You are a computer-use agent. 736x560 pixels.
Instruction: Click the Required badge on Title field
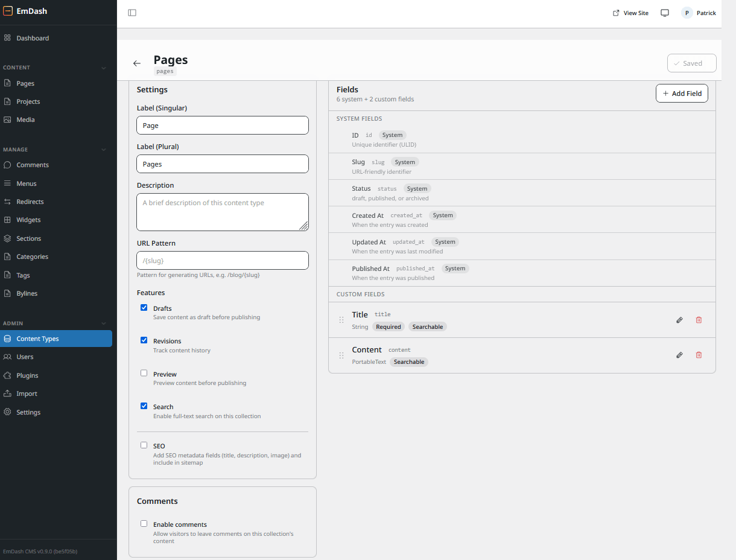389,326
